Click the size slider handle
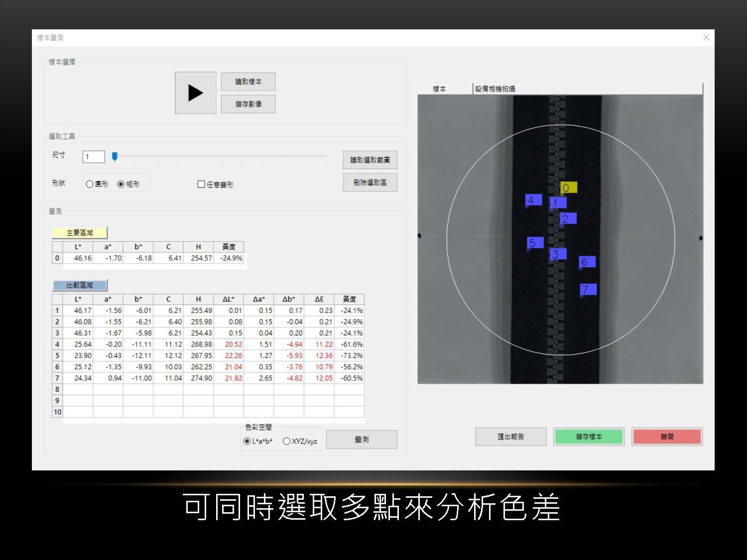This screenshot has height=560, width=747. tap(115, 157)
